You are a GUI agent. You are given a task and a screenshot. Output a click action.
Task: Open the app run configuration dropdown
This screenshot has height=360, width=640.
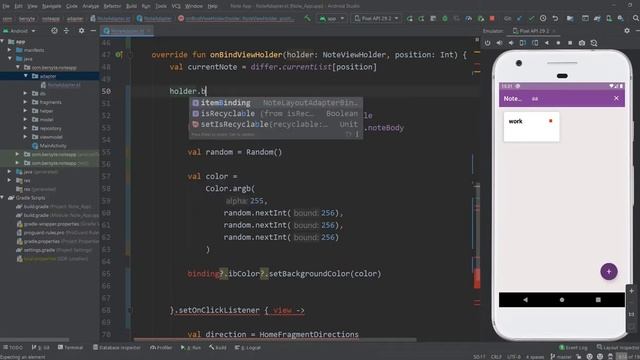(332, 18)
